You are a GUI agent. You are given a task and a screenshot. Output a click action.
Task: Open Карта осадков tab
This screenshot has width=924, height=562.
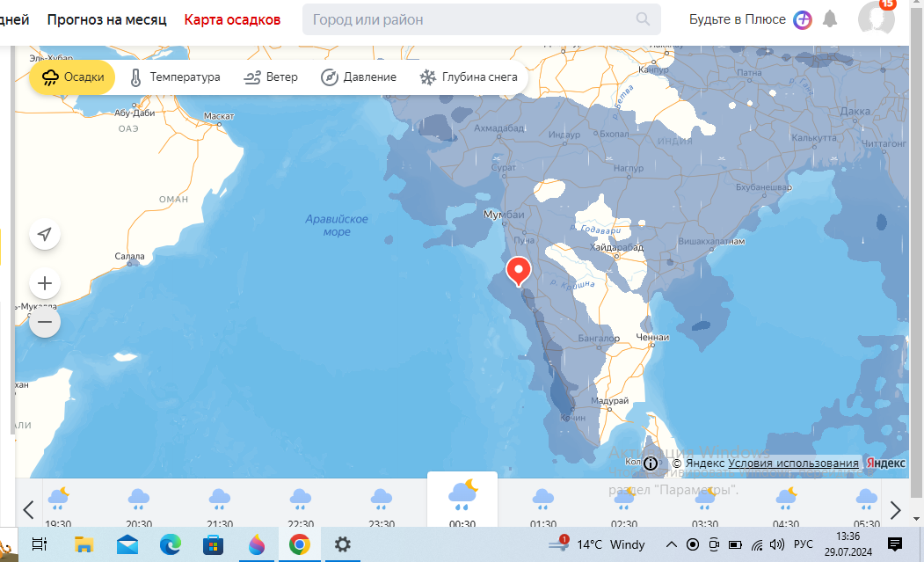point(232,19)
